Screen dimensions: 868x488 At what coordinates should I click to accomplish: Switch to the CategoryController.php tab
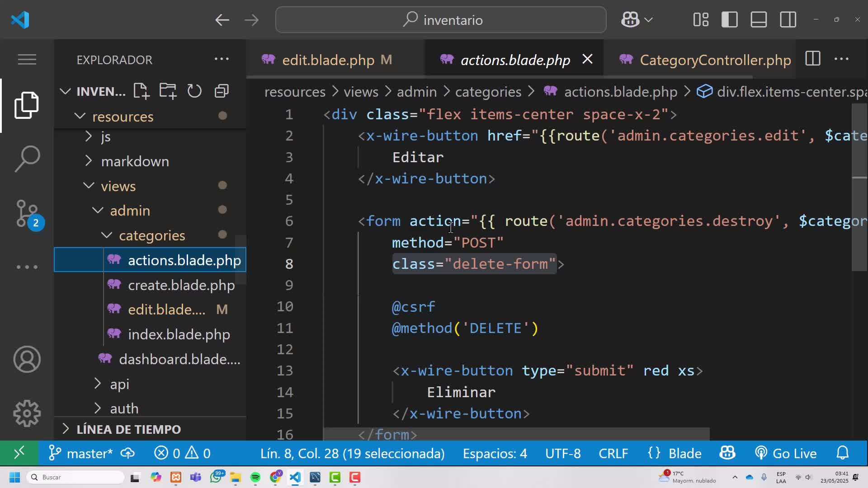click(x=700, y=60)
